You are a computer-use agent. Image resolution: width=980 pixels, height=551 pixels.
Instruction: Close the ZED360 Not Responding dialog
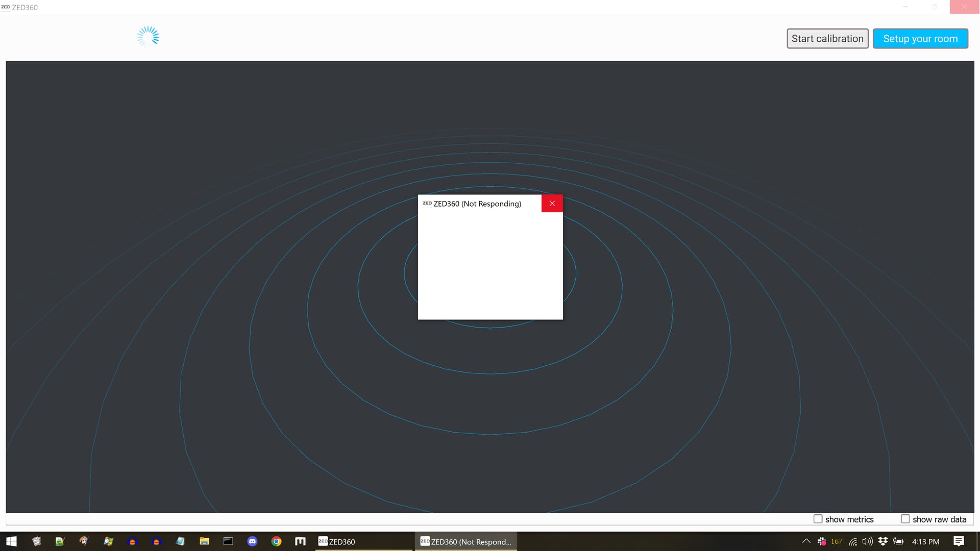pos(552,204)
